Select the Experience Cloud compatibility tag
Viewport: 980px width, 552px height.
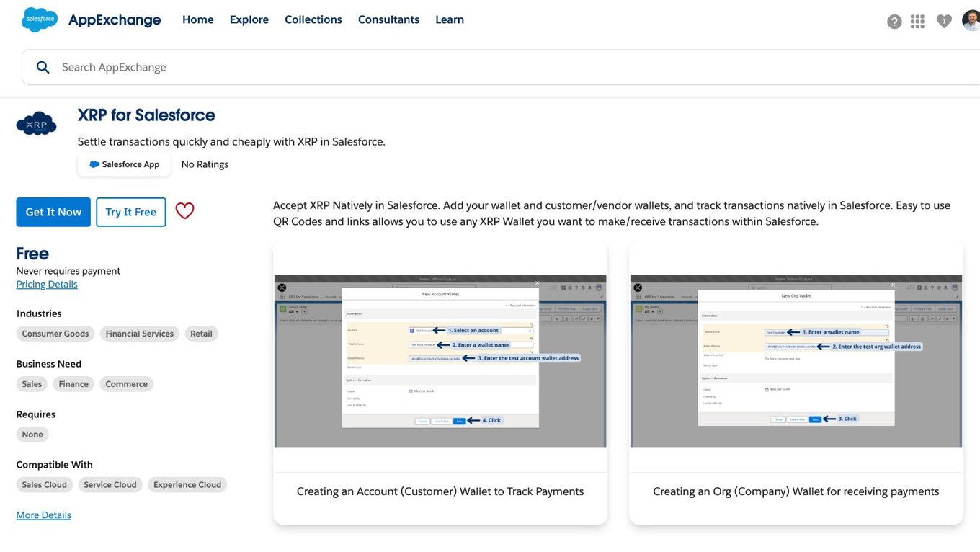(187, 485)
